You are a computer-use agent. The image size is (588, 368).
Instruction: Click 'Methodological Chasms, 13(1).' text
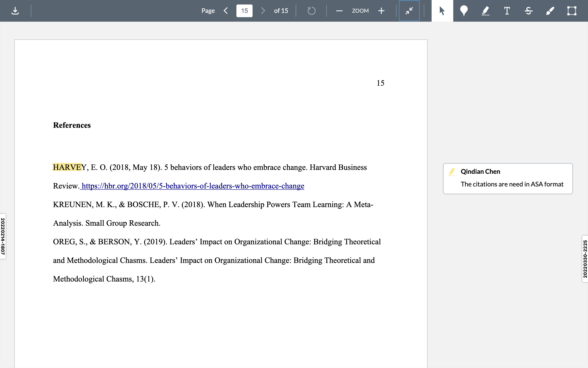tap(104, 279)
